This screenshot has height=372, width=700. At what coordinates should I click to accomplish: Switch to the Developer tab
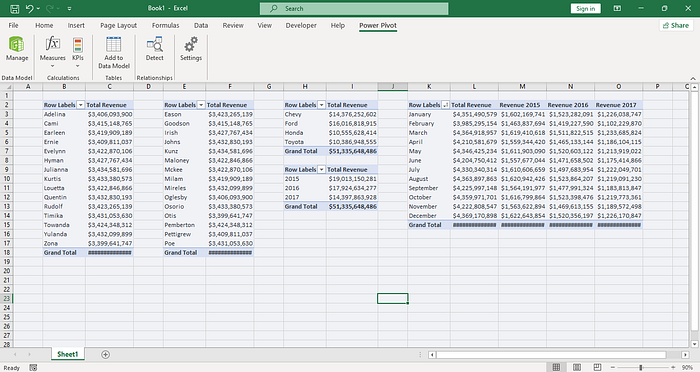click(301, 25)
